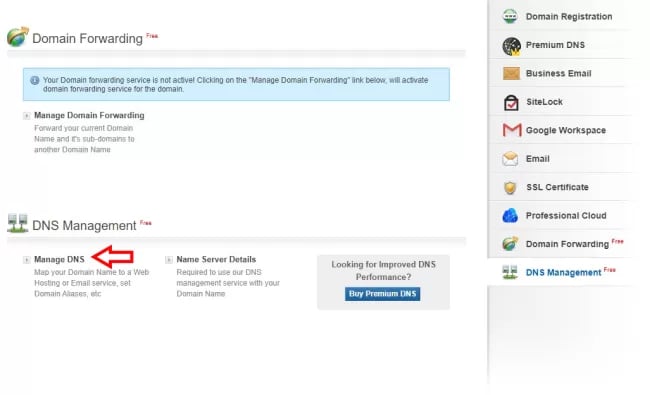The image size is (650, 395).
Task: Expand the Name Server Details arrow box
Action: click(169, 260)
